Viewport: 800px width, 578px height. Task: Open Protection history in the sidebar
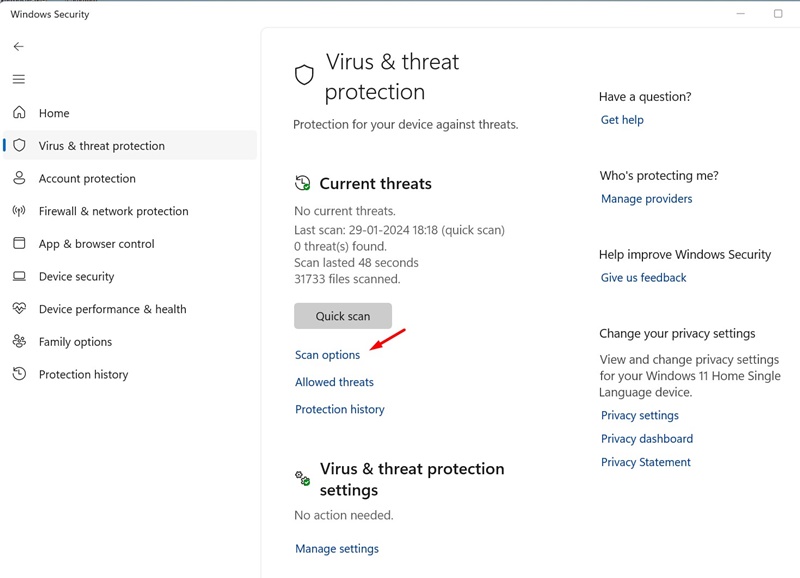coord(83,374)
